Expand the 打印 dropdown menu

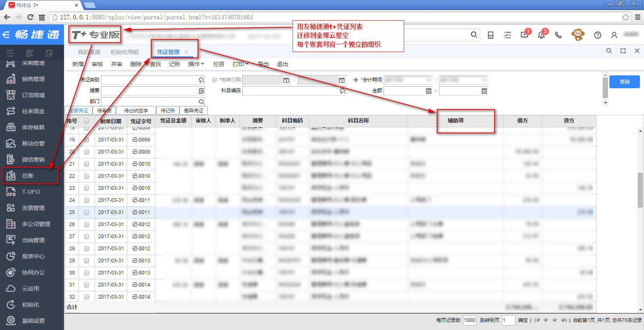(x=240, y=64)
